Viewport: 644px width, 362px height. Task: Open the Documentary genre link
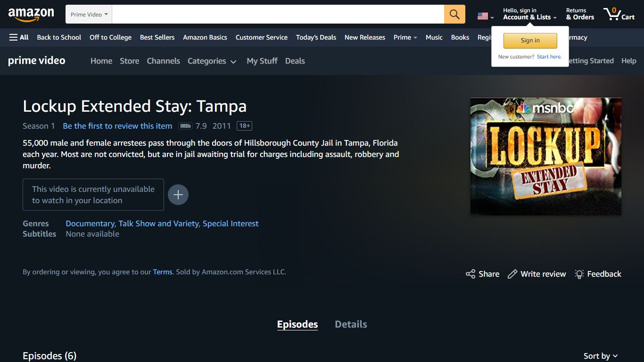point(90,223)
